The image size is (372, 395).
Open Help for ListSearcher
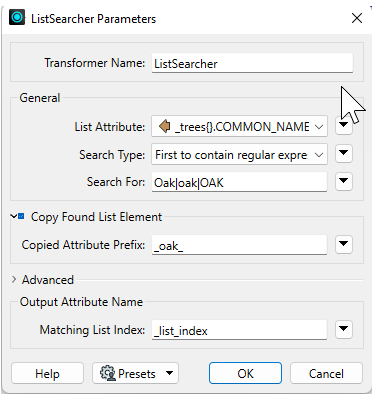coord(47,373)
